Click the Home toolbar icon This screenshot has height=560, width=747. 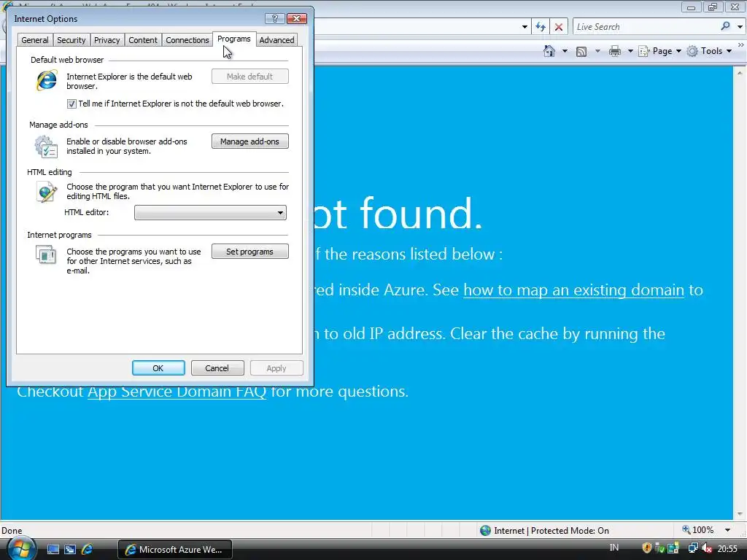tap(549, 51)
